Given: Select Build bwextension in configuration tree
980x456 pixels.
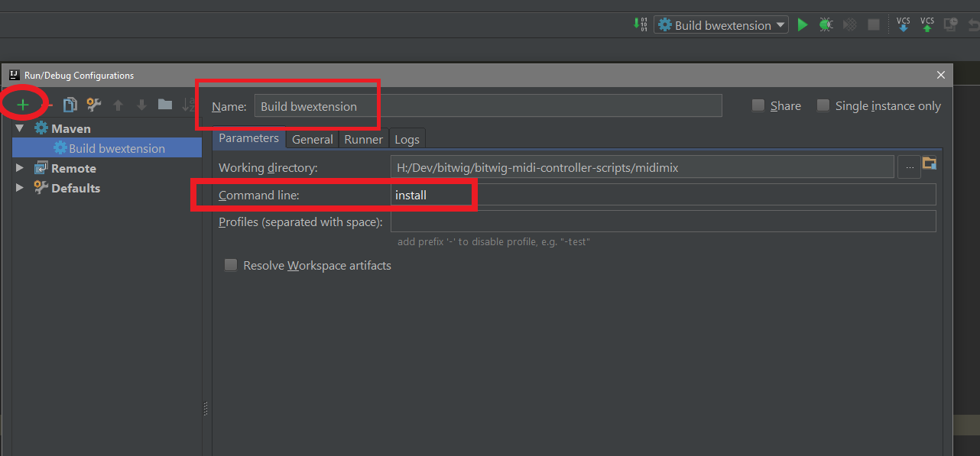Looking at the screenshot, I should pyautogui.click(x=107, y=148).
